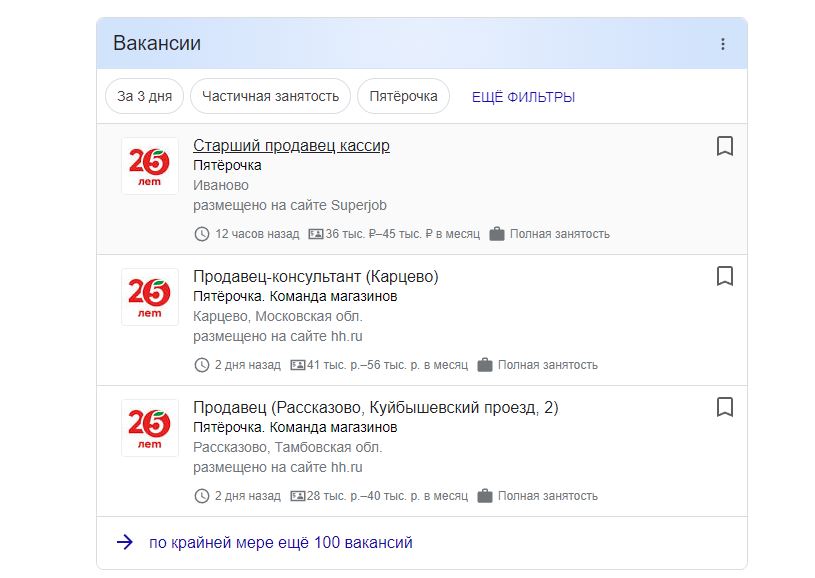Click the briefcase icon in the Карцево vacancy

coord(485,365)
